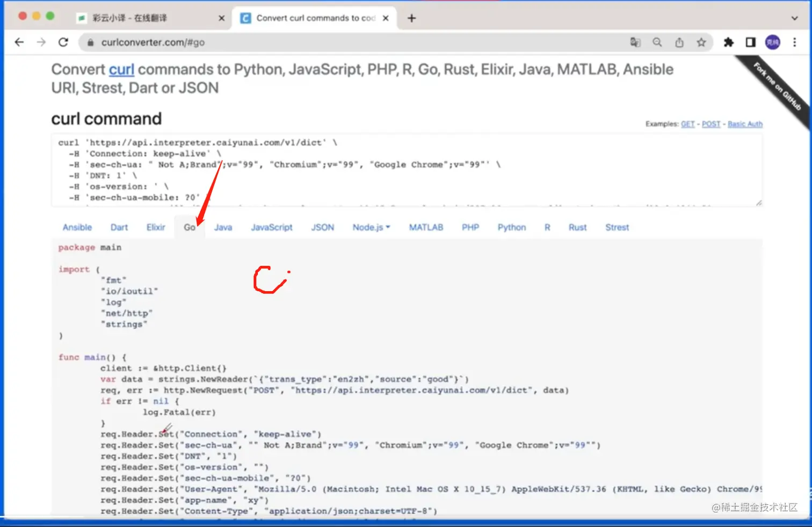Close the Convert curl commands tab
Screen dimensions: 812x527
(x=386, y=18)
